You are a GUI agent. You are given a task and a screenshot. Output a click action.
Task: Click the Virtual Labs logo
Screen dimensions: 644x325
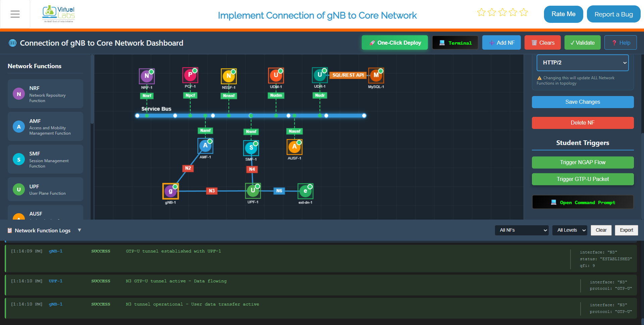click(59, 14)
